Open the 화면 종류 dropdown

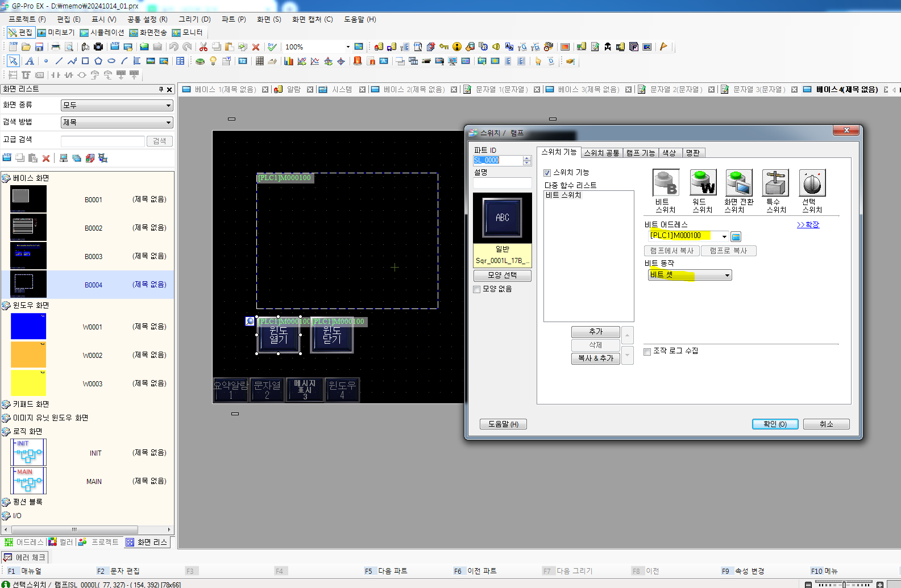[x=117, y=105]
